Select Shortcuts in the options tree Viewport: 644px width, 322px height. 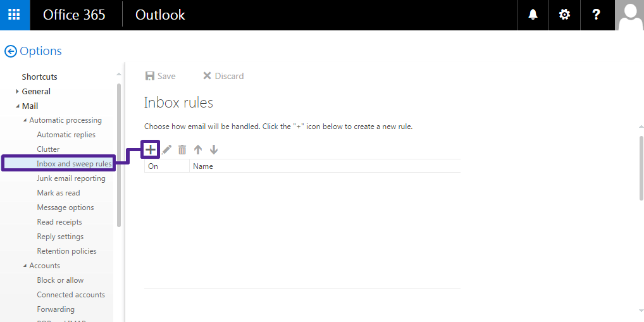(x=39, y=77)
